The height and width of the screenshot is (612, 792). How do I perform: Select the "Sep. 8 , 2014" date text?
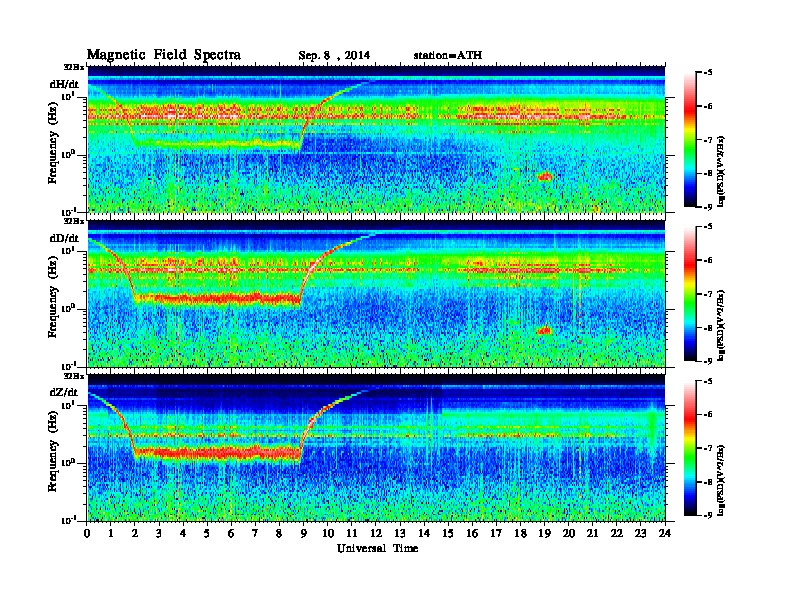pos(334,56)
